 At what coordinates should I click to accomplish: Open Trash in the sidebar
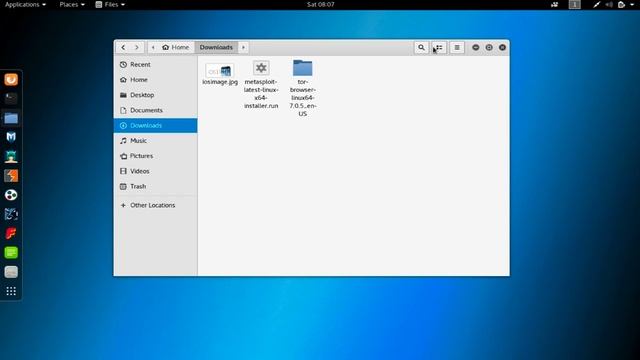156,186
